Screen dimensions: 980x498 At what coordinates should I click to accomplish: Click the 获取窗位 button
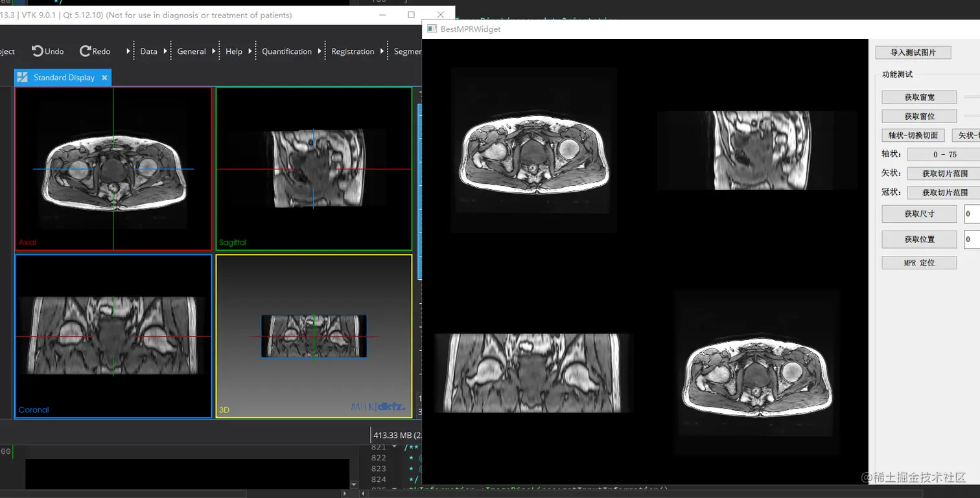[919, 116]
